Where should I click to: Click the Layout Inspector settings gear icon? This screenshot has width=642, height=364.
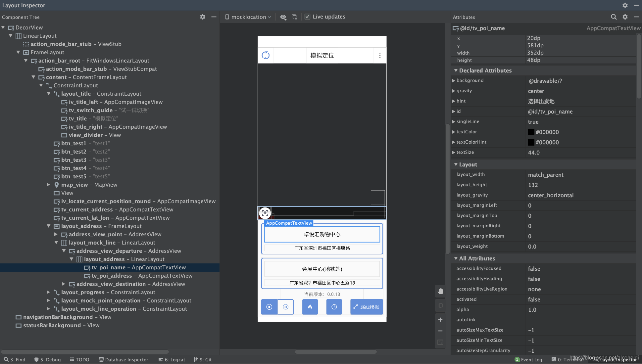(625, 5)
